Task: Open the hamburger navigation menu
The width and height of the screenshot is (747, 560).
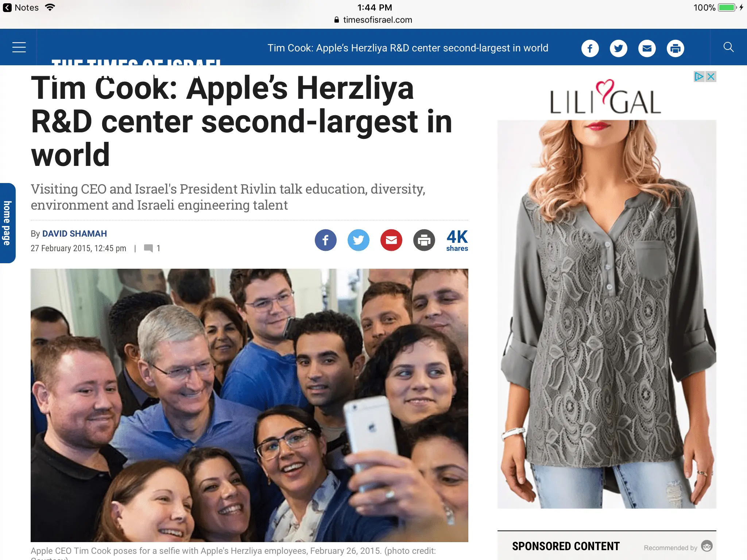Action: click(x=19, y=47)
